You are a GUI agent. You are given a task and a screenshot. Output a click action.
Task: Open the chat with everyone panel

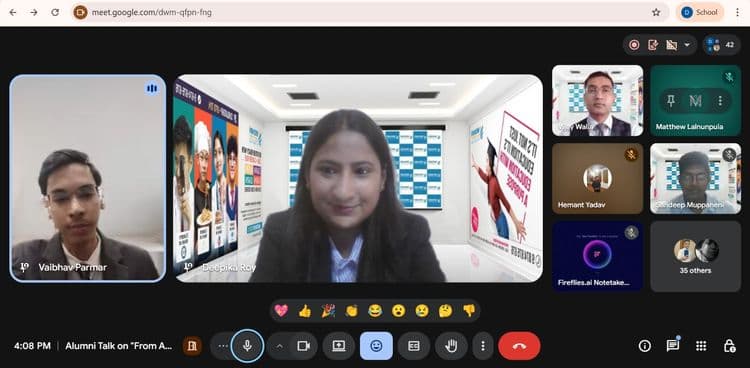point(673,346)
